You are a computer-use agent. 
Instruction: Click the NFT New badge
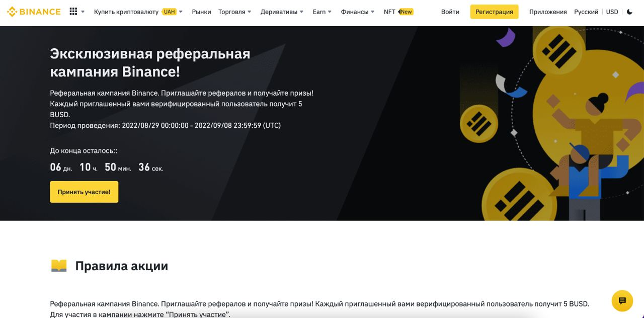[x=406, y=12]
